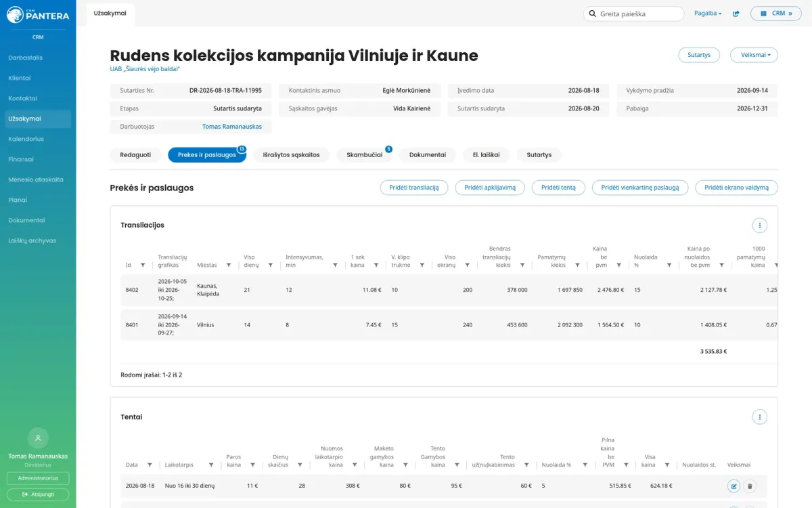812x508 pixels.
Task: Click the export arrow icon beside Pagalba
Action: click(736, 14)
